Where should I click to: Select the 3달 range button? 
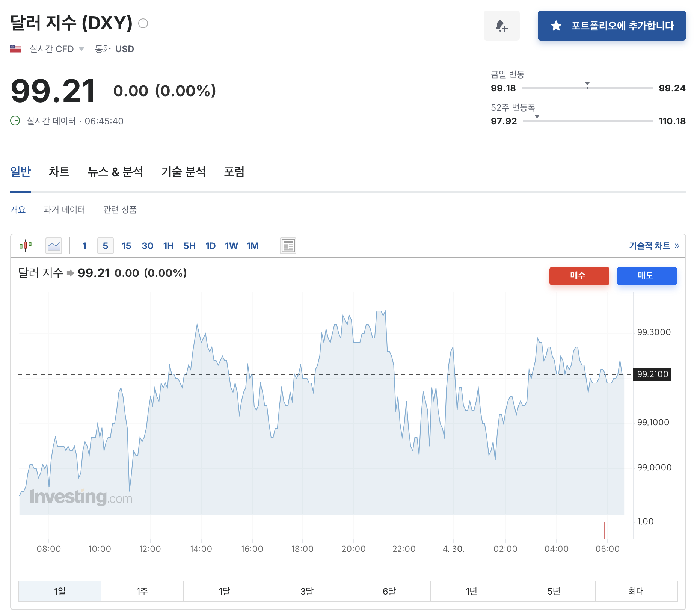coord(307,591)
